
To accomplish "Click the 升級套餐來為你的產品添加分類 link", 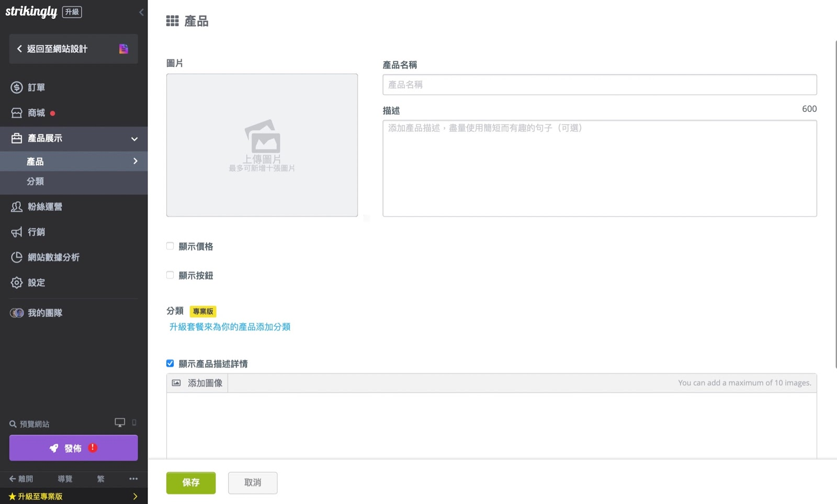I will pos(230,327).
